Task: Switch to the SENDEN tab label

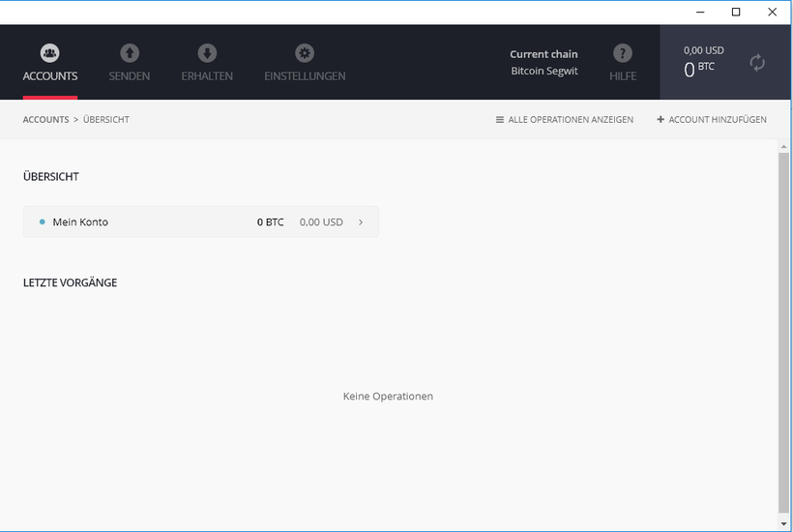Action: coord(130,76)
